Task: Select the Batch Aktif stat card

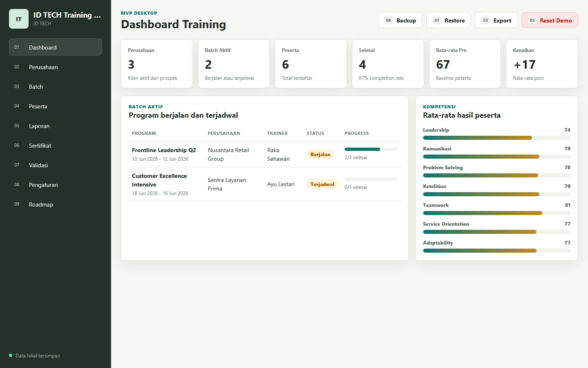Action: click(234, 64)
